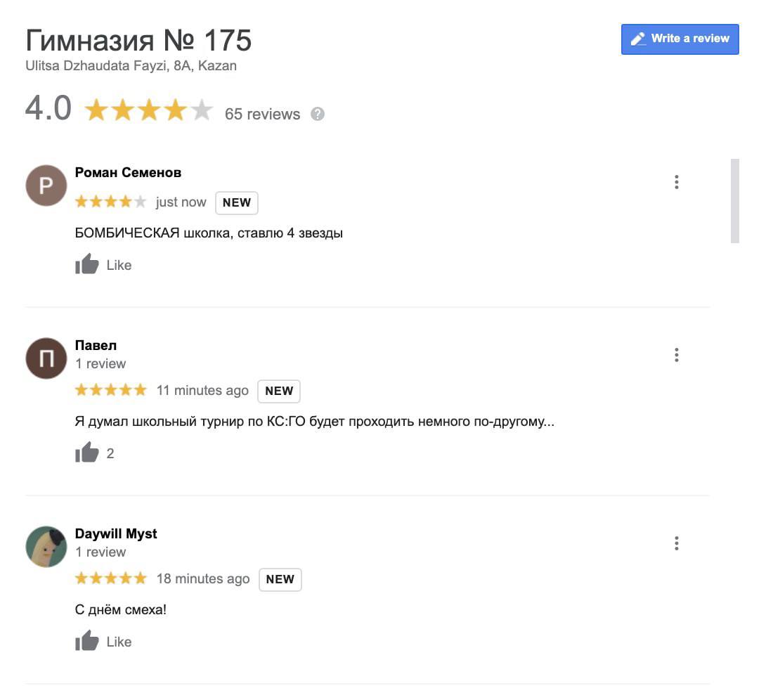Open Павел's reviewer name link
Image resolution: width=773 pixels, height=700 pixels.
(x=96, y=346)
